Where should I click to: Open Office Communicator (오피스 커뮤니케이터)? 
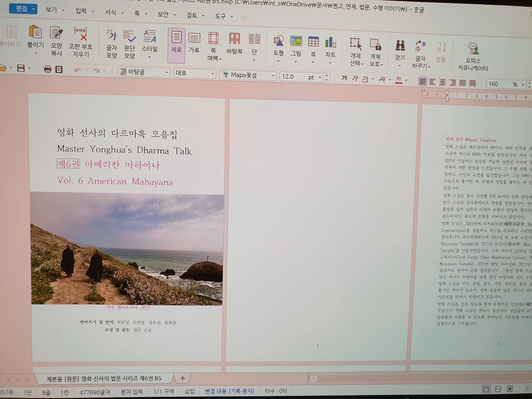point(473,49)
